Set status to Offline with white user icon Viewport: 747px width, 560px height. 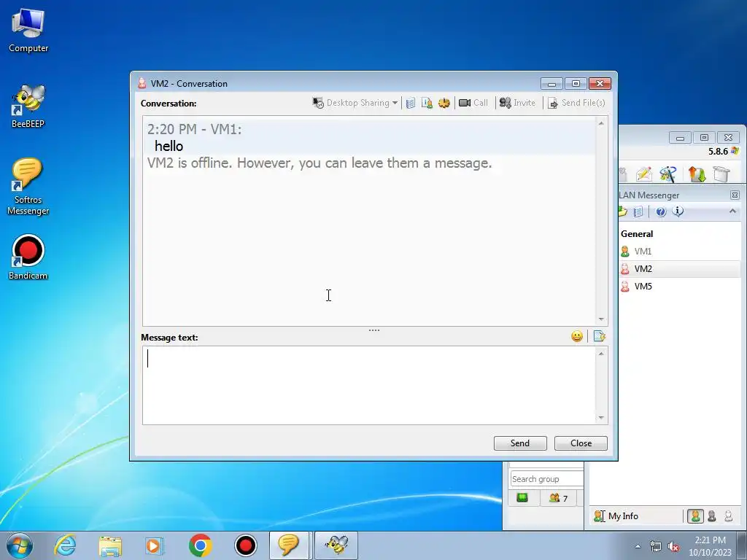pos(729,516)
